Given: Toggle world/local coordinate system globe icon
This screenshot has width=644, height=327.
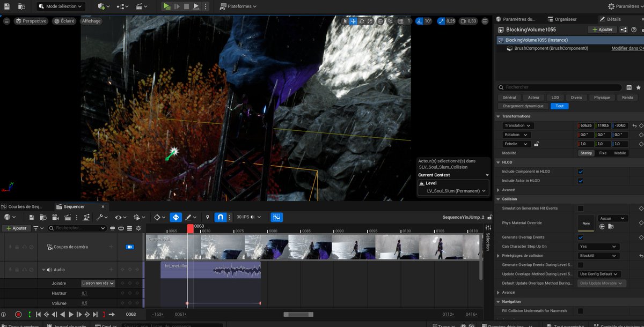Looking at the screenshot, I should click(x=380, y=21).
